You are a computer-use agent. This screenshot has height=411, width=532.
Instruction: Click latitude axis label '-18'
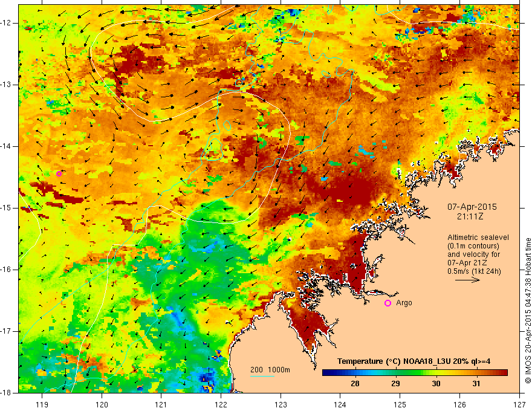click(7, 393)
